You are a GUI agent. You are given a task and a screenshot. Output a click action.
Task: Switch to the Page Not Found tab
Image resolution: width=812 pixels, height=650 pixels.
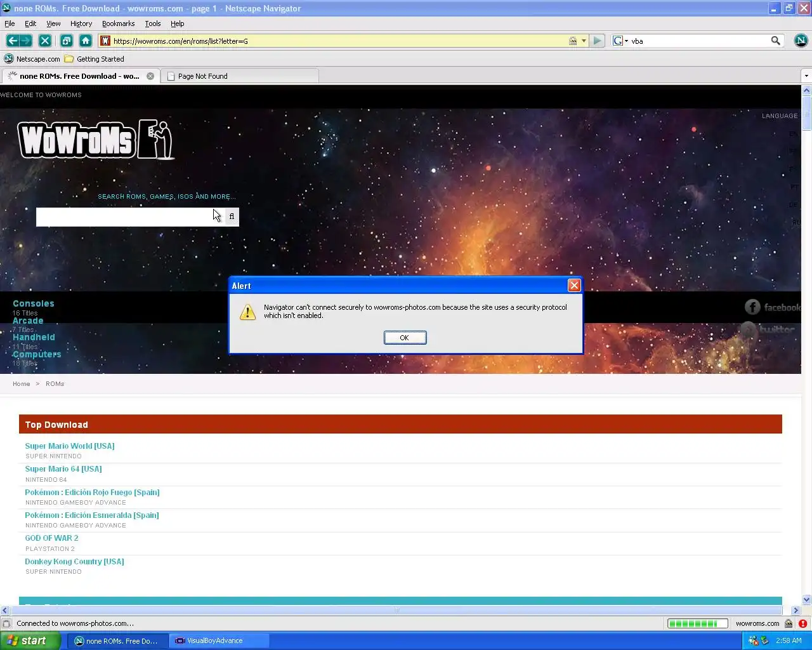(x=240, y=76)
